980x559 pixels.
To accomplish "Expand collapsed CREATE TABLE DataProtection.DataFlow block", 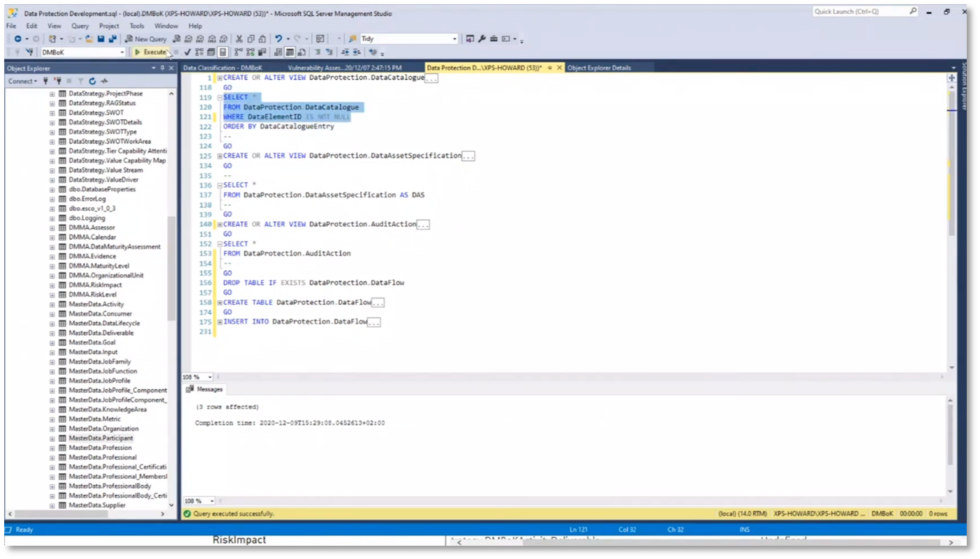I will coord(220,303).
